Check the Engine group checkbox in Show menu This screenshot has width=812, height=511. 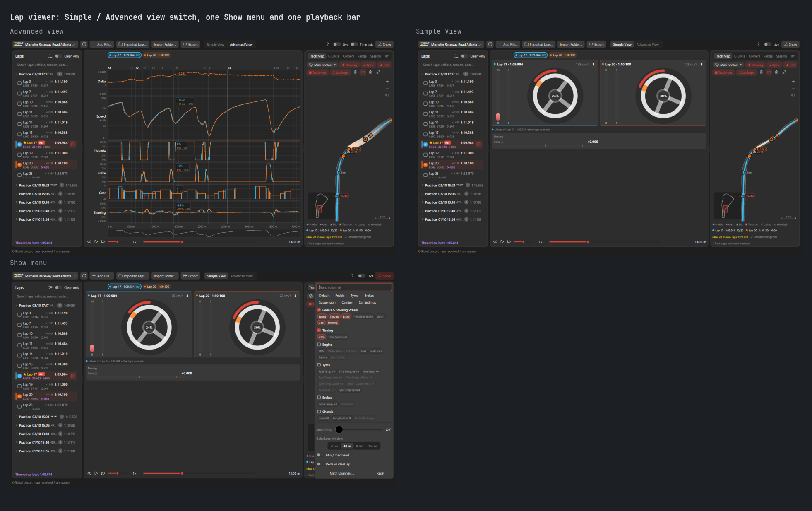point(319,345)
